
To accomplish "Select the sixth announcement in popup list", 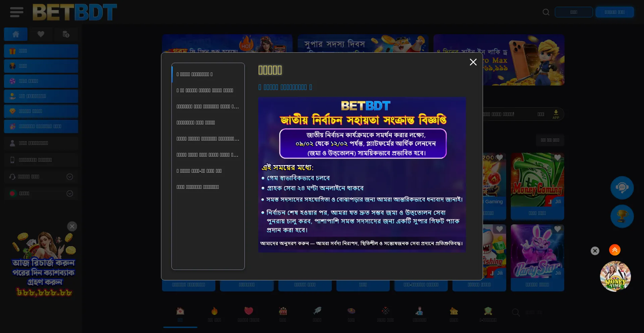I will coord(208,155).
